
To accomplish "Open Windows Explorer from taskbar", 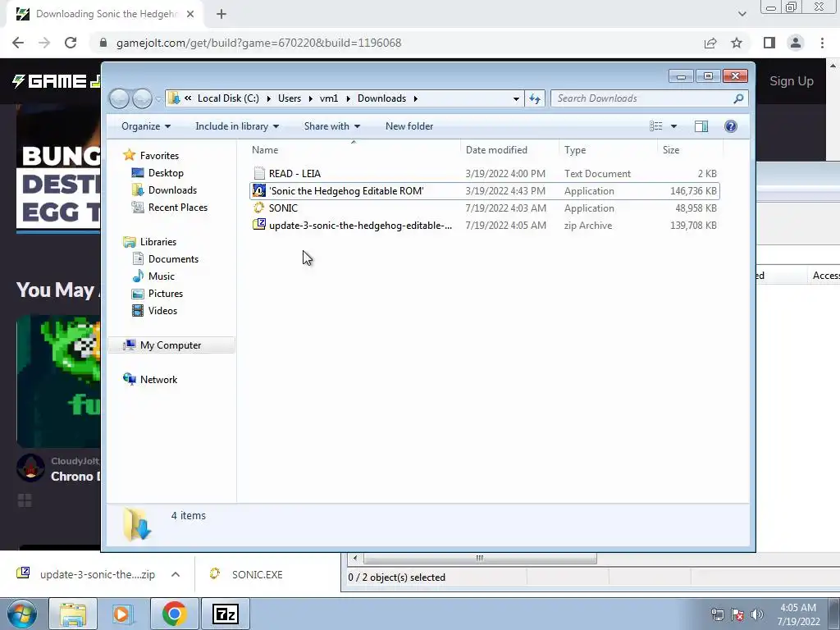I will tap(73, 614).
